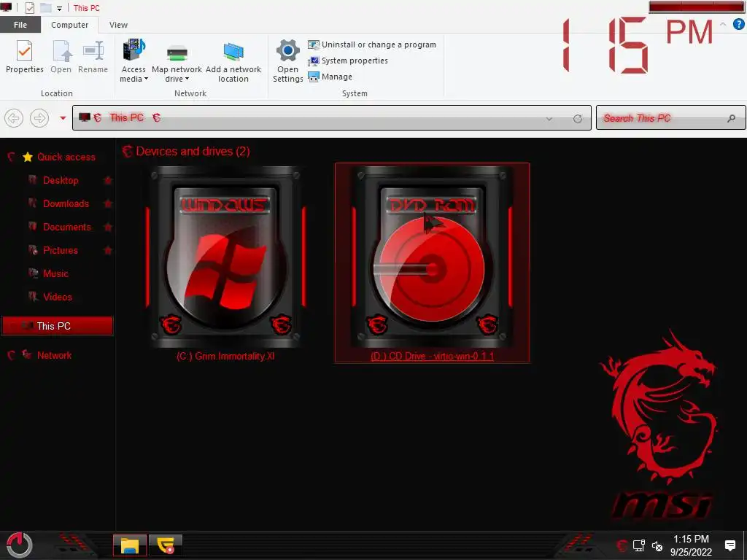Image resolution: width=747 pixels, height=560 pixels.
Task: Open network status tray icon
Action: click(639, 545)
